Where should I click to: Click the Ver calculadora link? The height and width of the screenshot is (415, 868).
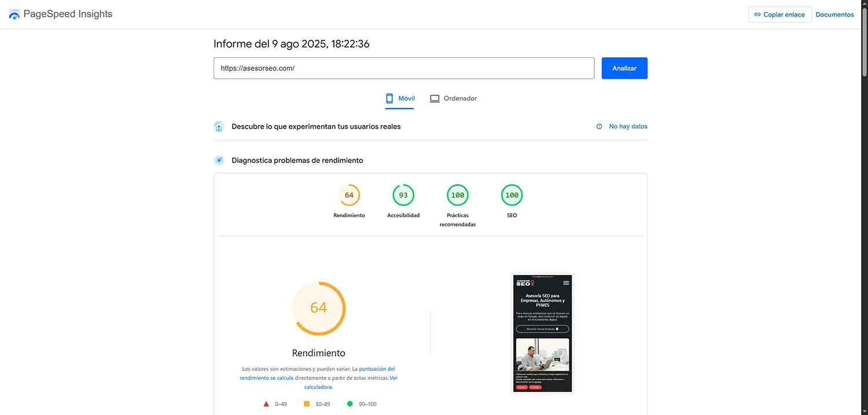tap(319, 387)
